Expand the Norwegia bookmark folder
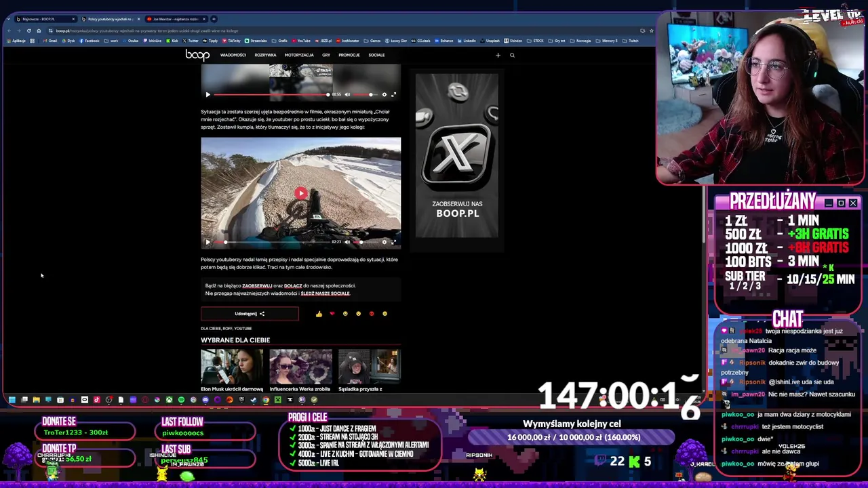This screenshot has width=868, height=488. [581, 41]
